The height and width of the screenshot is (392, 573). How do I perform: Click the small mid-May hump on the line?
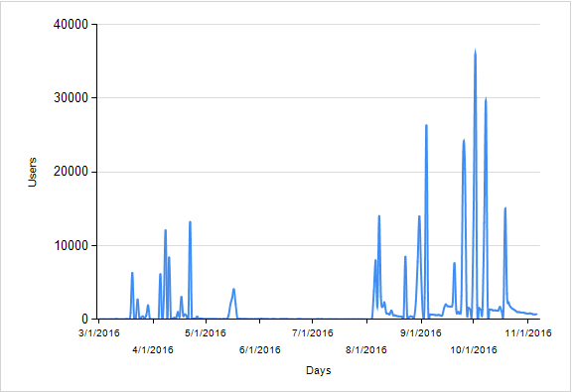[233, 290]
